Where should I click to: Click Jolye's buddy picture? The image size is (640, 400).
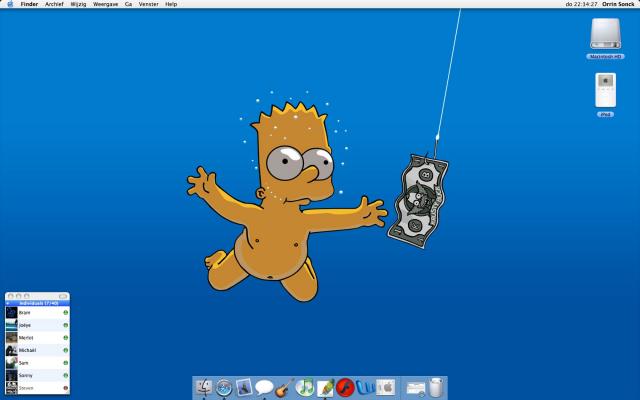point(11,325)
